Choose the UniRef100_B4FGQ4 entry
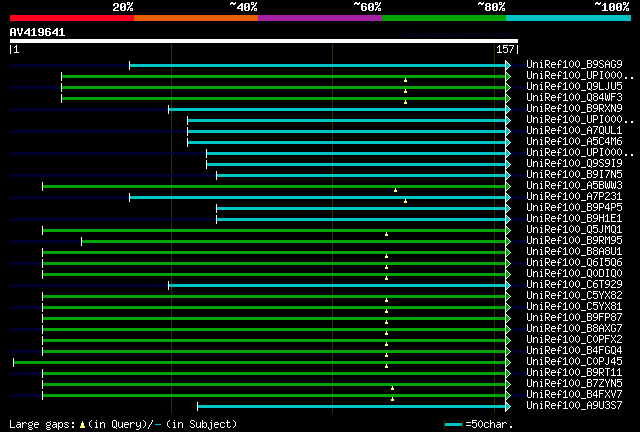Viewport: 640px width, 432px height. tap(574, 351)
